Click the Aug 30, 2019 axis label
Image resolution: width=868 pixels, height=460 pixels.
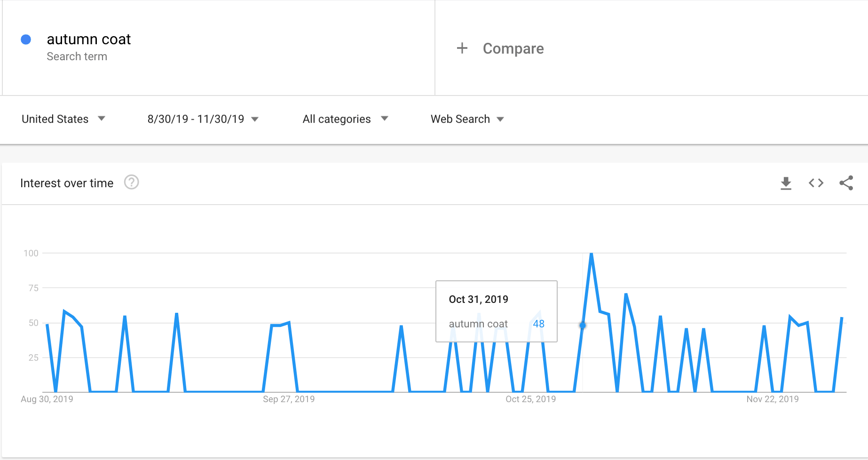coord(47,399)
